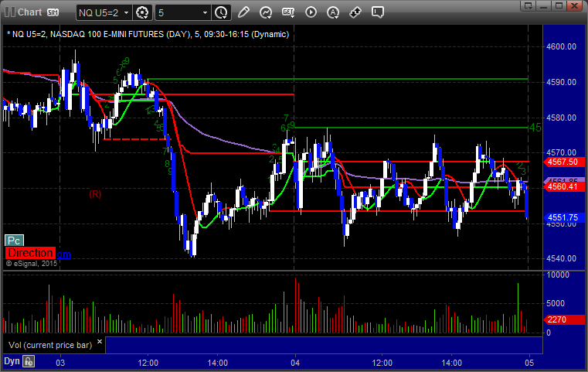This screenshot has height=372, width=588.
Task: Click the window grip icon beside Chart
Action: pos(10,12)
